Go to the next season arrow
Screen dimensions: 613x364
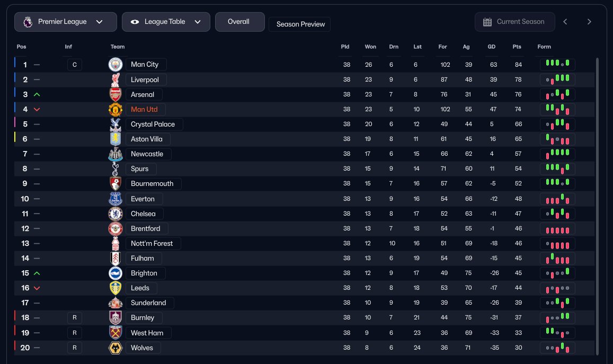coord(589,22)
